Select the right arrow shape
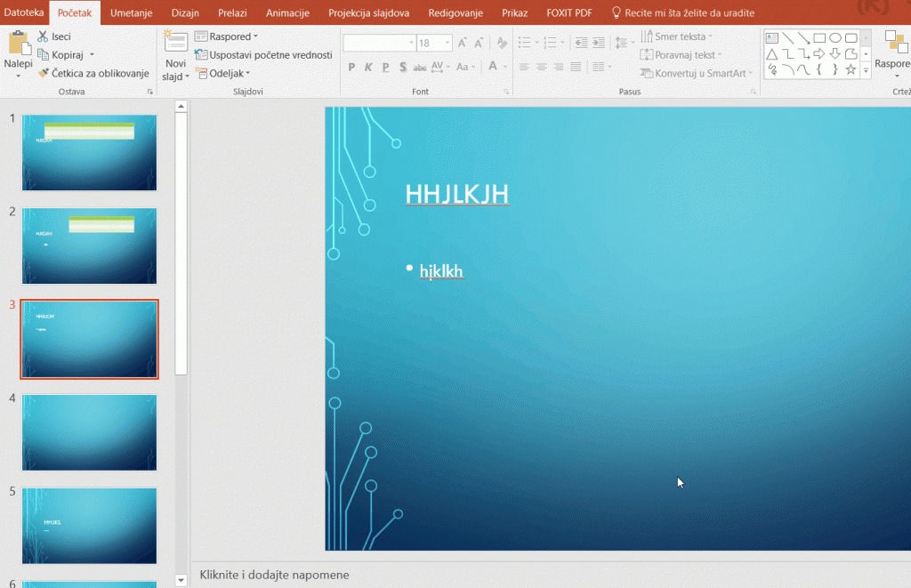The image size is (911, 588). point(819,54)
